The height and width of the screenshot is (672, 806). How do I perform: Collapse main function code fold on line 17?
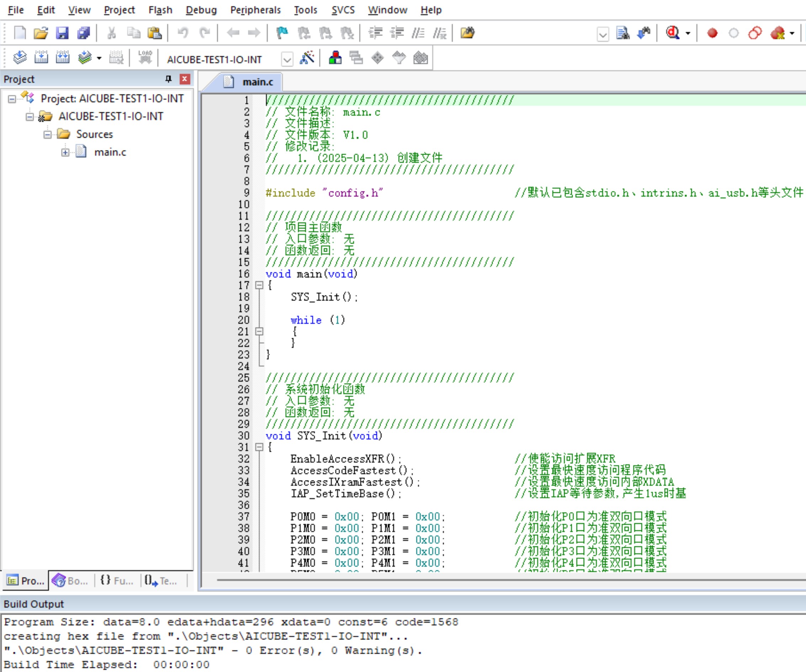259,285
